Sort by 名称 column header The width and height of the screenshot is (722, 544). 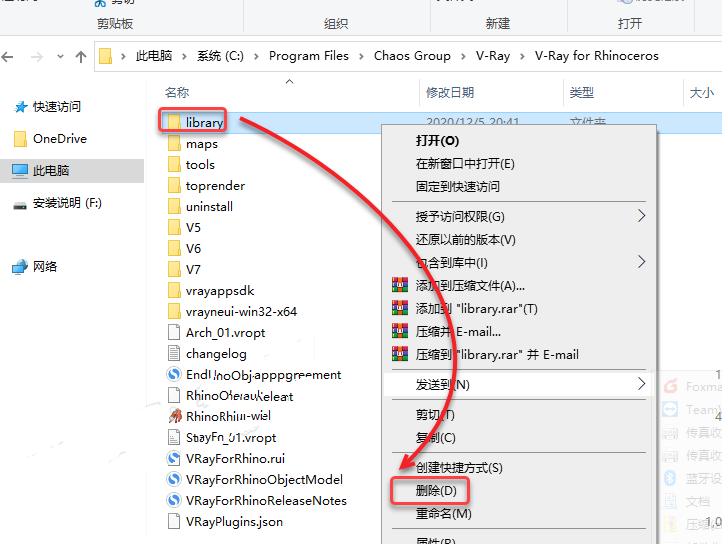(177, 93)
